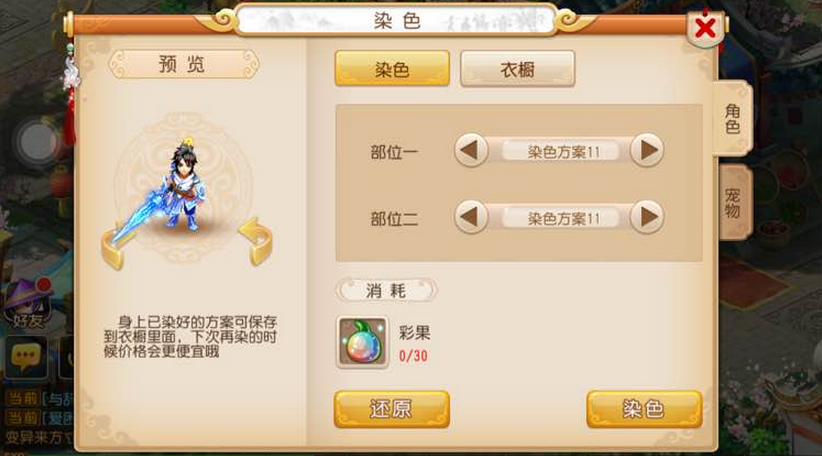
Task: Open the 宠物 pet side tab
Action: [734, 202]
